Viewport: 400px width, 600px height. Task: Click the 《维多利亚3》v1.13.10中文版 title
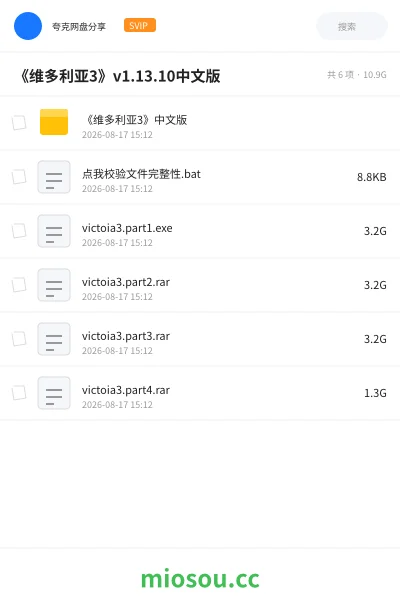(120, 76)
